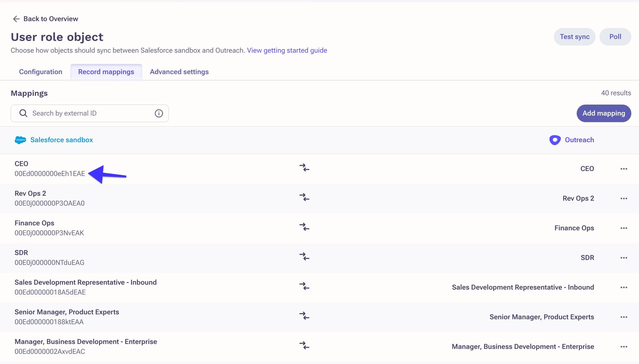Expand options menu for Senior Manager, Product Experts
Screen dimensions: 639x364
coord(624,317)
